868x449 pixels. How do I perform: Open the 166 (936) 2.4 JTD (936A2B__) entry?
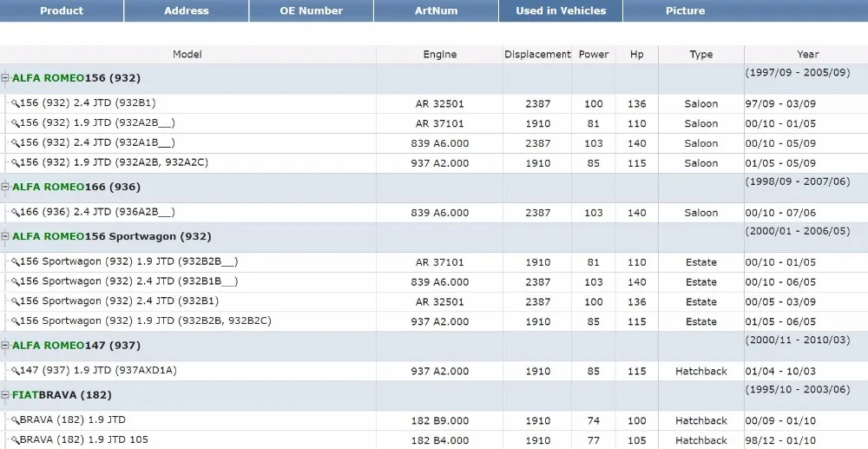97,212
